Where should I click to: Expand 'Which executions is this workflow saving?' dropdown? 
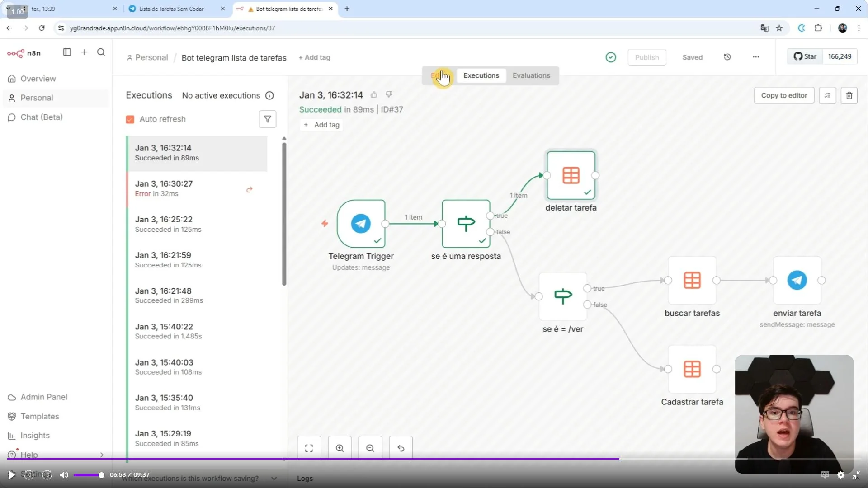point(274,479)
